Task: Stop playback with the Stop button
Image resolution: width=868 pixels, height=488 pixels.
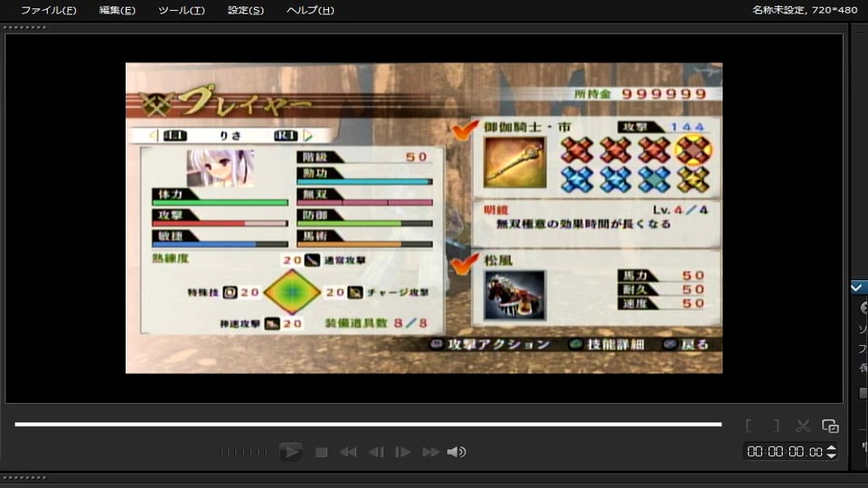Action: point(321,453)
